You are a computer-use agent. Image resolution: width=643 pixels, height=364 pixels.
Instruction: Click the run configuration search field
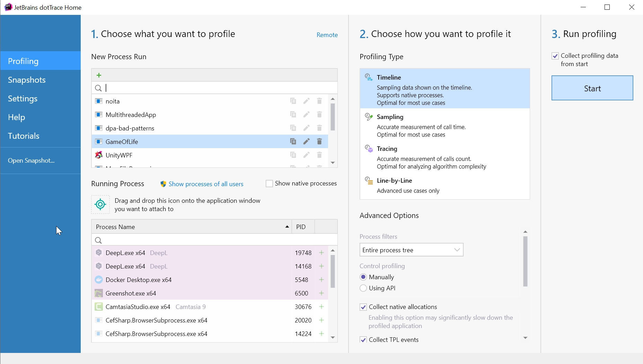click(214, 88)
